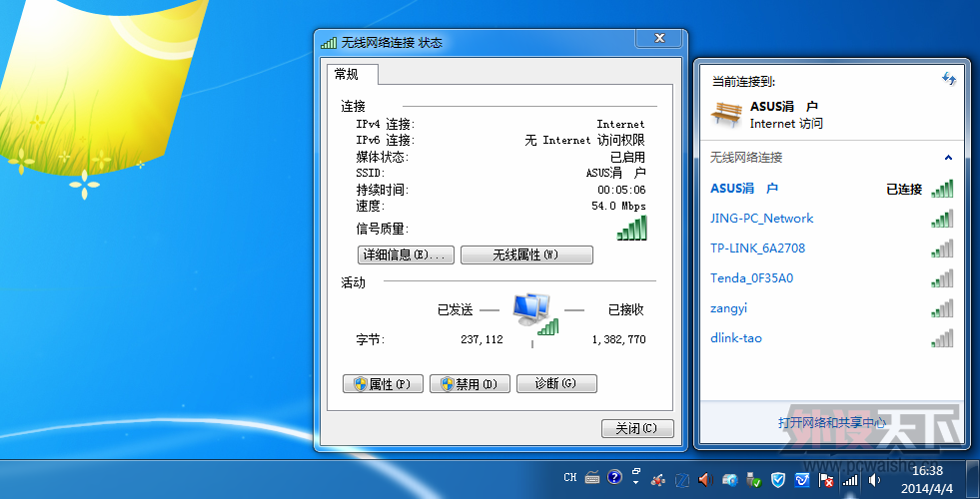Click the 属性(P) properties button
This screenshot has width=980, height=499.
click(383, 384)
